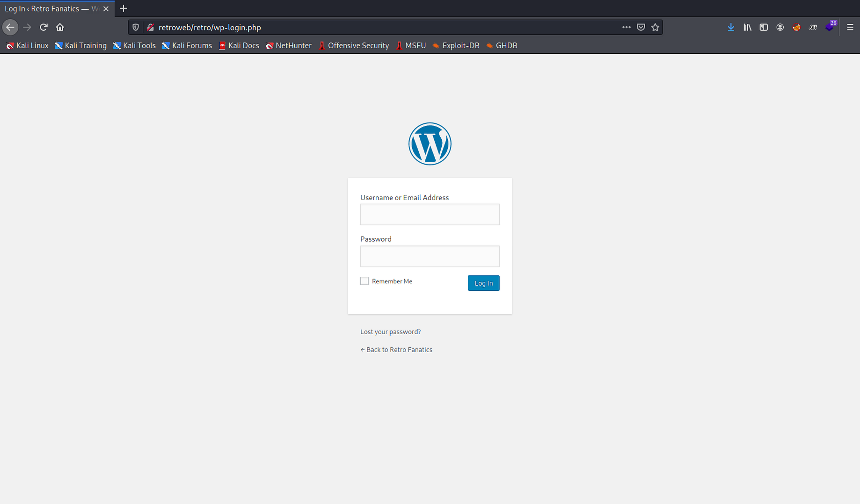Open the page actions three-dot menu
The image size is (860, 504).
(x=626, y=27)
